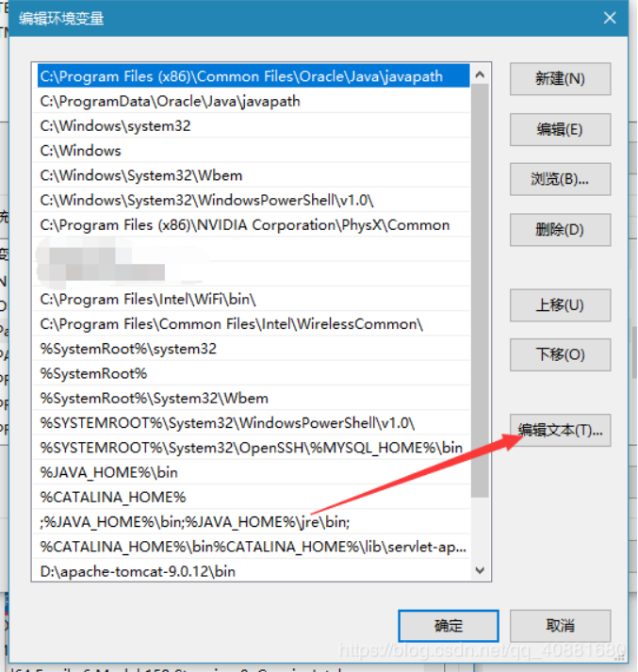The image size is (638, 672).
Task: Open 编辑文本(T)... text editor
Action: coord(560,431)
